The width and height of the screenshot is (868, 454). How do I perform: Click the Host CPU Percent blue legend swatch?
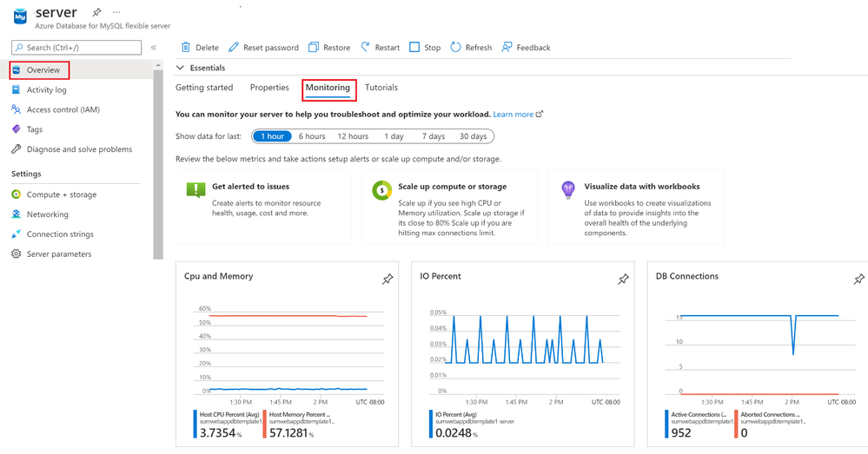pos(195,424)
